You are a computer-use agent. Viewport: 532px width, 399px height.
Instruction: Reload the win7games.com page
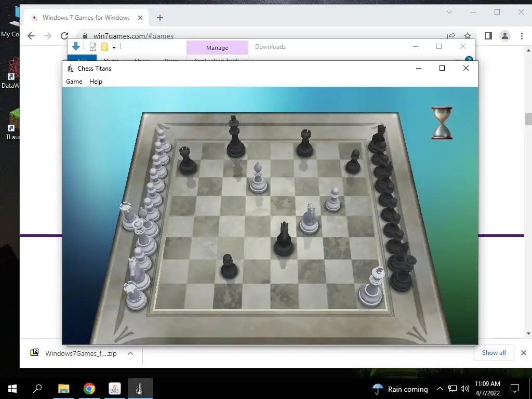coord(64,36)
